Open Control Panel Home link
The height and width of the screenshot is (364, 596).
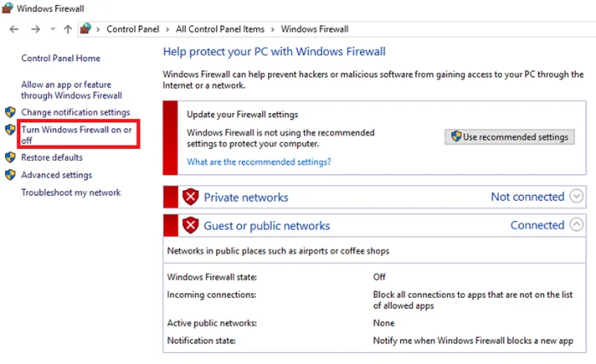61,58
